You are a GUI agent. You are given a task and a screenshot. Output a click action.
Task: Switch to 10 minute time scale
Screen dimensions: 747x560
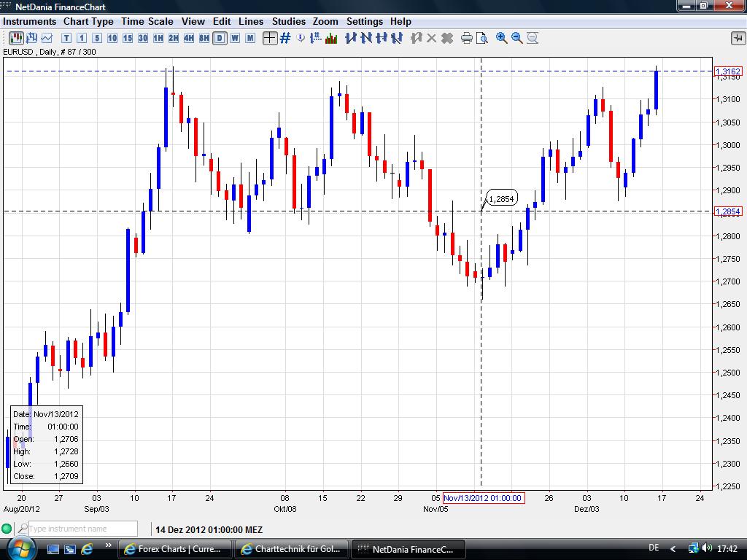[112, 38]
